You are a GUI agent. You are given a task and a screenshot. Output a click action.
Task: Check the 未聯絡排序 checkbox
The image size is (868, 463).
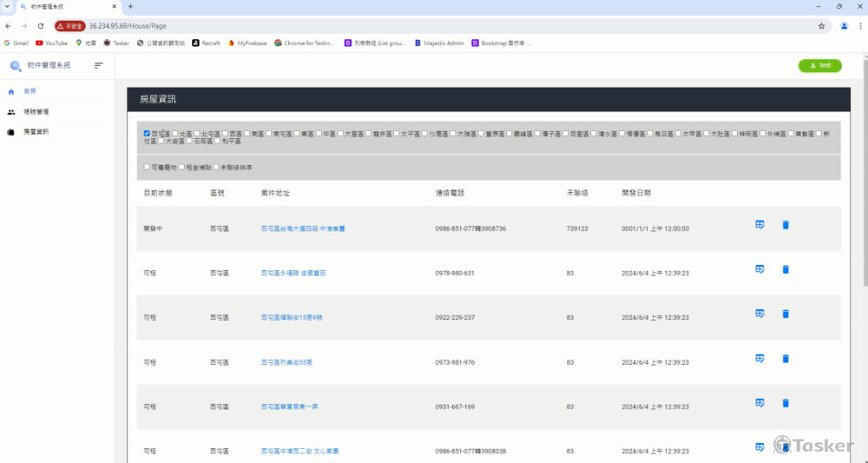216,167
